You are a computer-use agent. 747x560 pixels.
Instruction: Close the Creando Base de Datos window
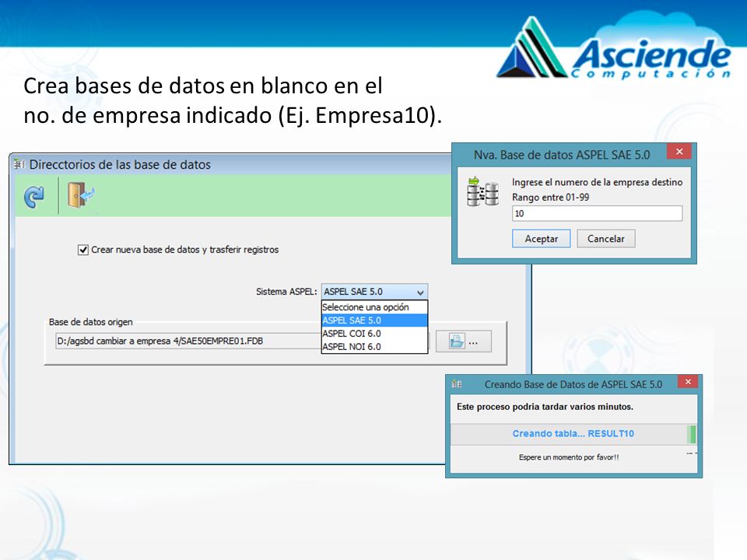point(687,382)
